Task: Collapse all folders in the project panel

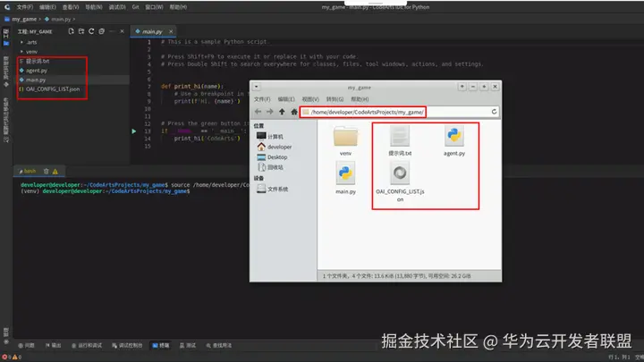Action: pyautogui.click(x=101, y=31)
